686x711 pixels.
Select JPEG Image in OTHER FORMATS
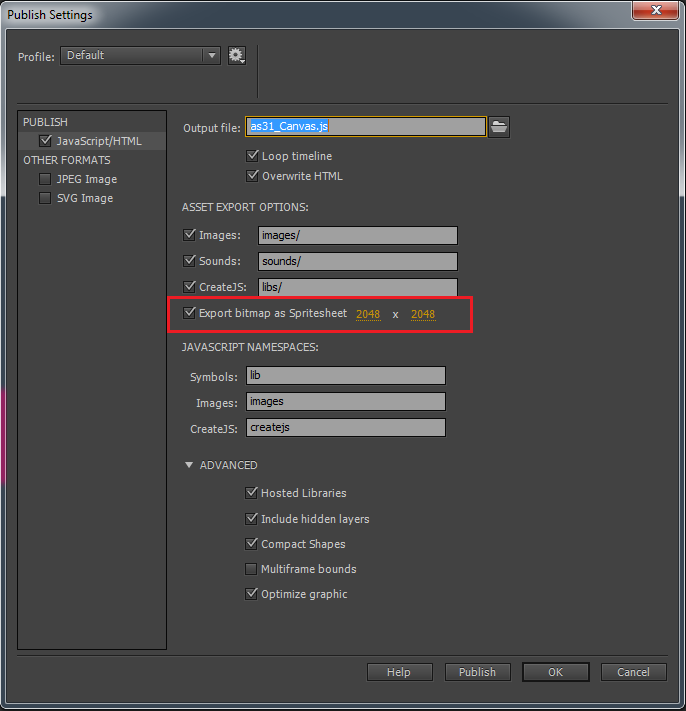point(87,179)
